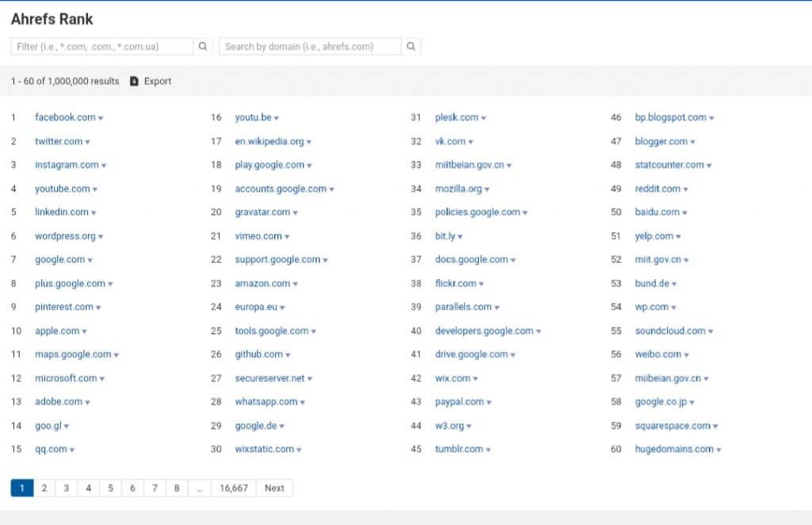Viewport: 812px width, 525px height.
Task: Open dropdown arrow beside en.wikipedia.org
Action: pos(309,142)
